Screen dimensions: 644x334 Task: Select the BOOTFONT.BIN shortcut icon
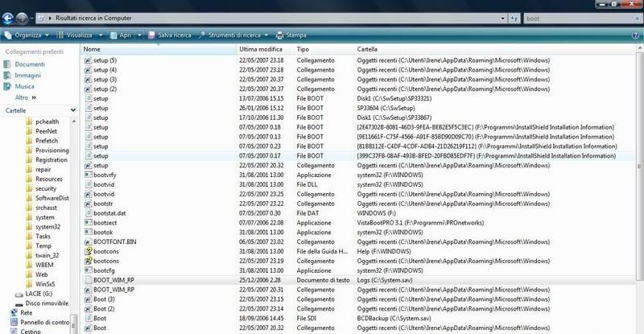(x=88, y=242)
